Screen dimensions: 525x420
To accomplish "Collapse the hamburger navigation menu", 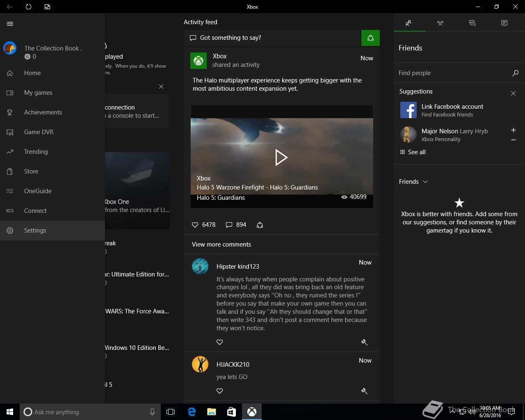I will tap(10, 24).
